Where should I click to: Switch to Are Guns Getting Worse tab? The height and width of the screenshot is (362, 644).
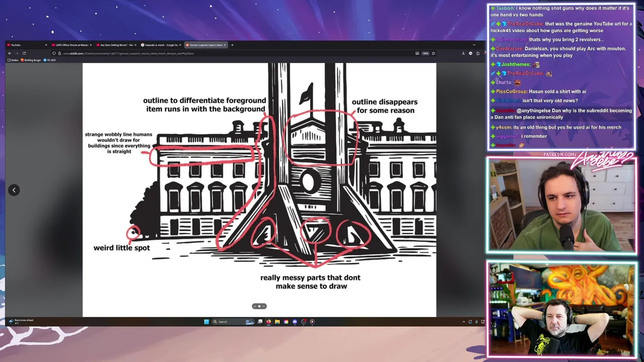(116, 45)
